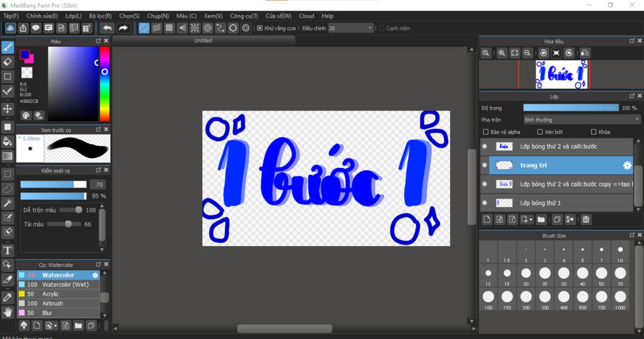
Task: Open snap settings gear in toolbar
Action: (x=246, y=28)
